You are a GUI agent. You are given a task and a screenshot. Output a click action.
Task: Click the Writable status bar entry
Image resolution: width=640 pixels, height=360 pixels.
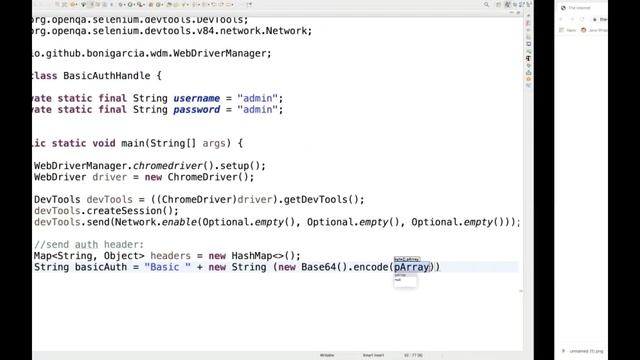[x=327, y=355]
